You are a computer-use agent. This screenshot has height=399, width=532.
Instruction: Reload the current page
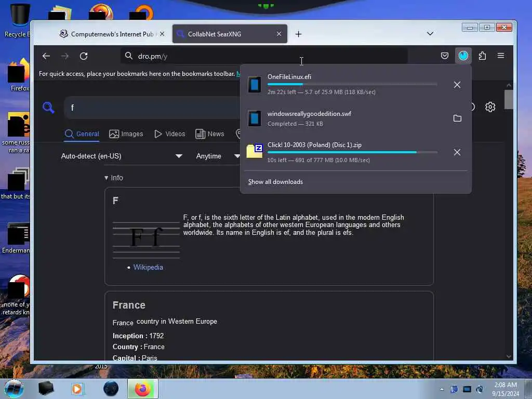84,56
